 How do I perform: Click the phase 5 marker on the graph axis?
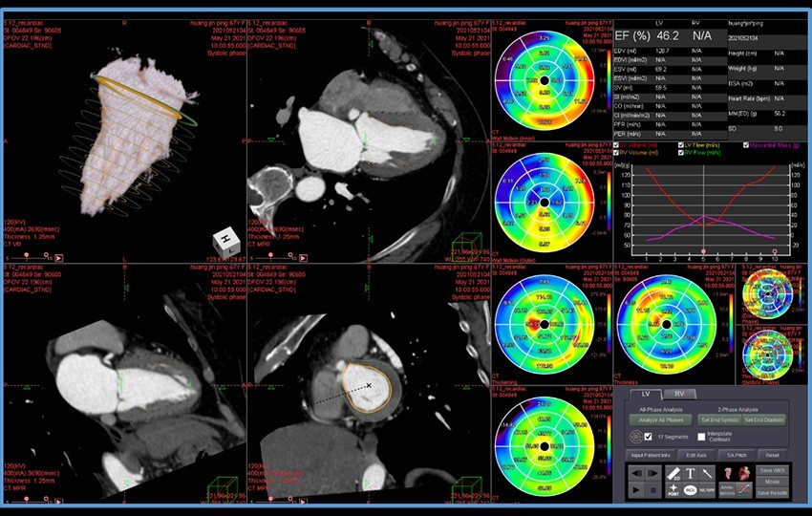pos(704,249)
